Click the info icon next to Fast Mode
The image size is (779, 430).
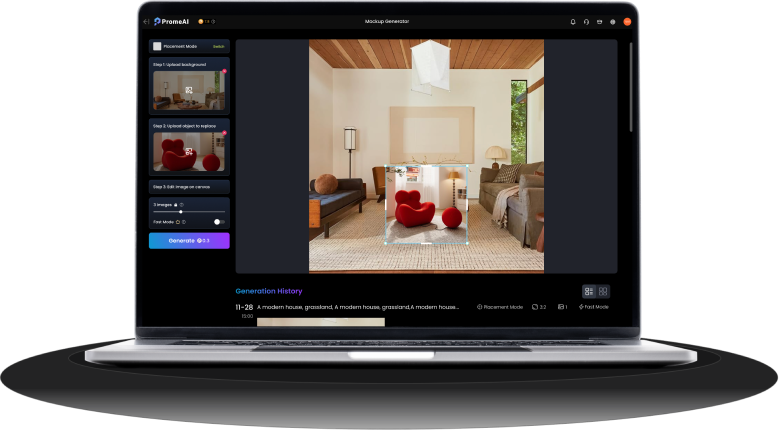click(184, 222)
